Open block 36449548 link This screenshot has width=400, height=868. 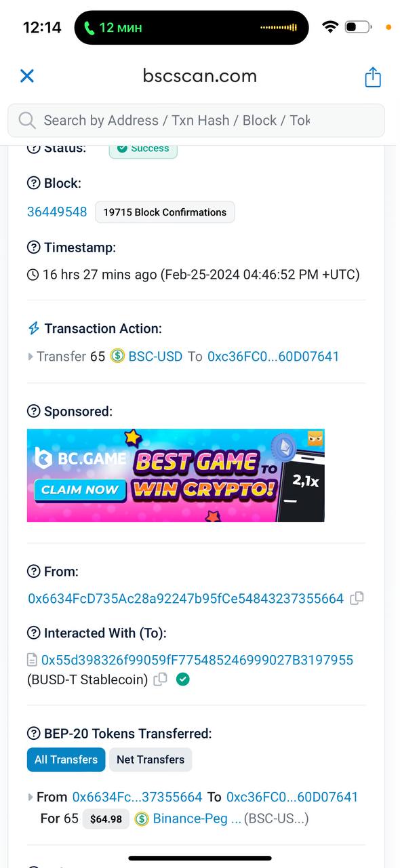click(57, 212)
